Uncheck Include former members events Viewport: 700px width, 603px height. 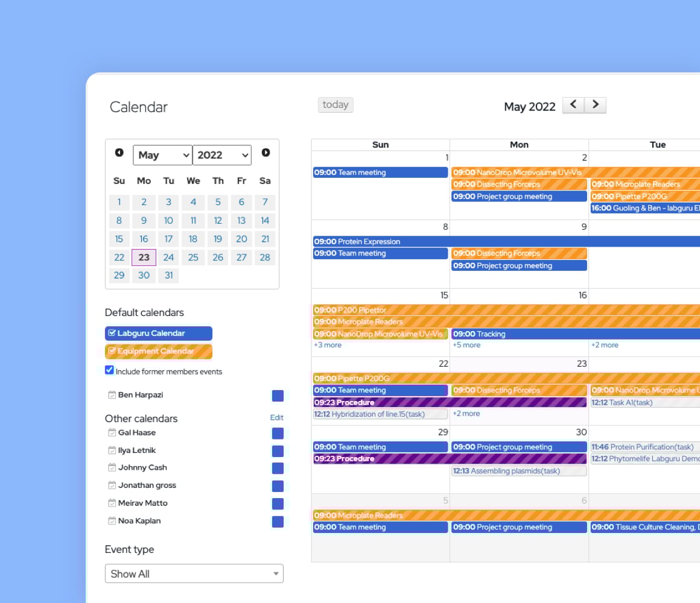(109, 370)
